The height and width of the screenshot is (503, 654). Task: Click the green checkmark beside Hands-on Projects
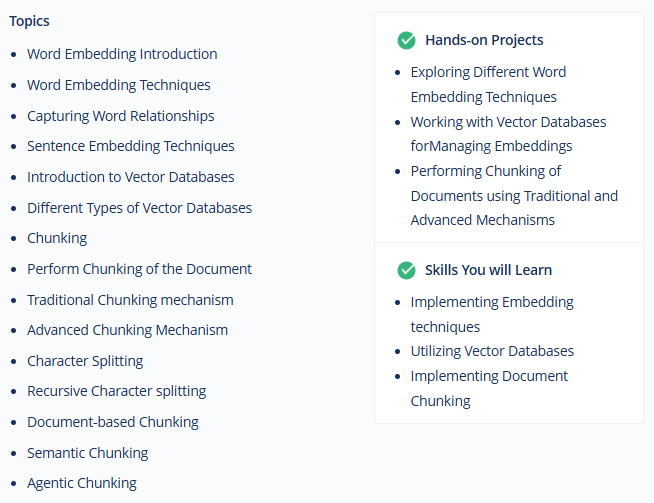(406, 40)
